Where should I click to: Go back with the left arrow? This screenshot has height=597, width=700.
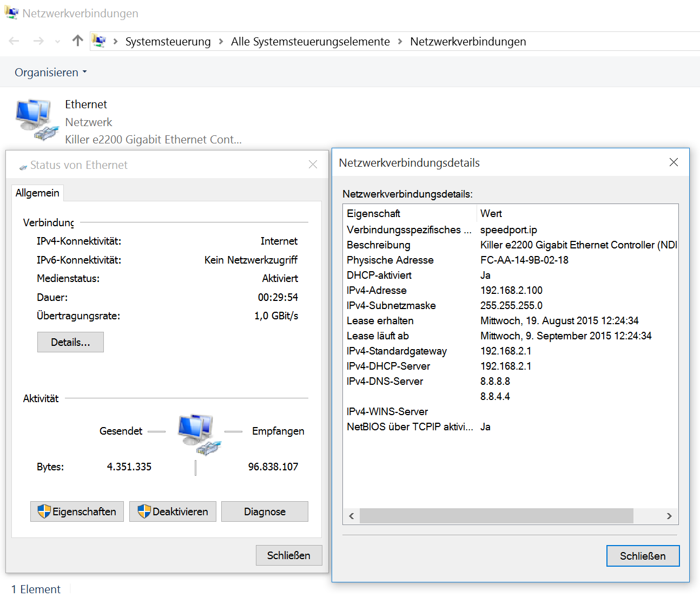(x=15, y=41)
